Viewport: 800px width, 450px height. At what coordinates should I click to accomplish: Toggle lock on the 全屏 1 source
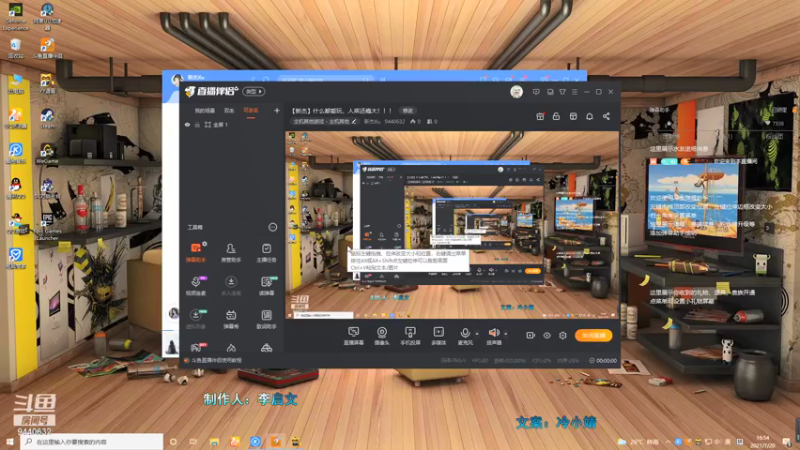(197, 124)
